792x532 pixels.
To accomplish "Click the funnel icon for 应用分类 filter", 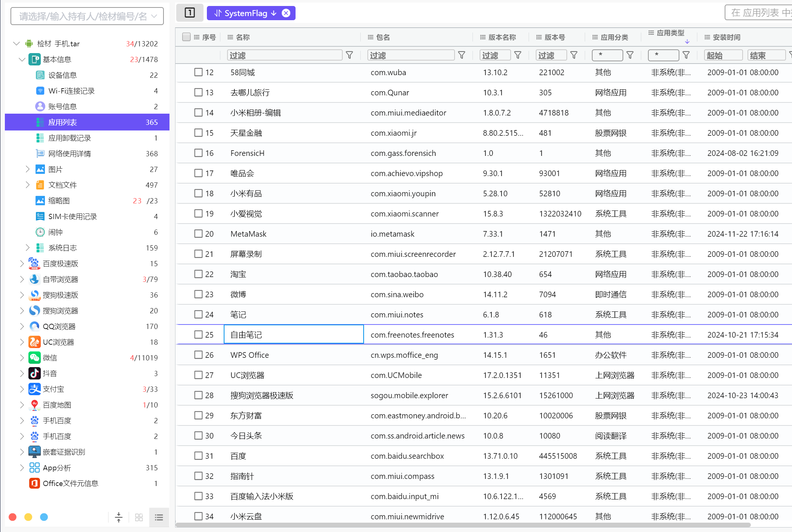I will coord(630,55).
